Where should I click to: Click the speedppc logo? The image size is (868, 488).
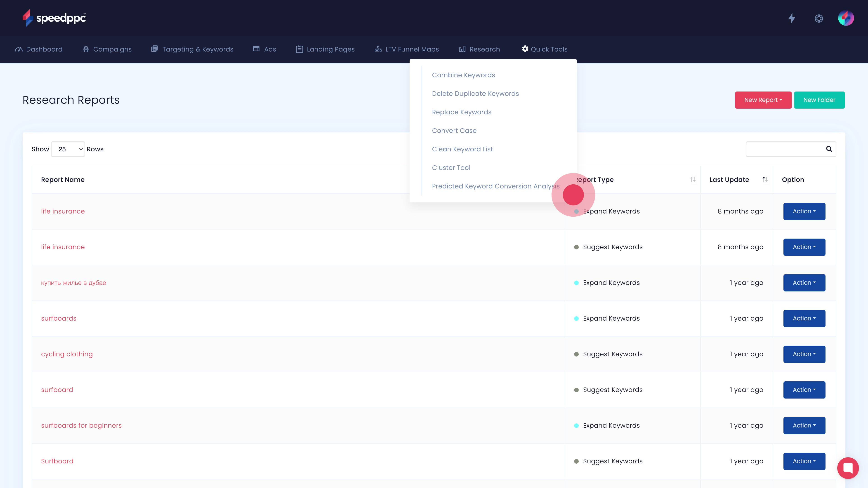coord(54,18)
